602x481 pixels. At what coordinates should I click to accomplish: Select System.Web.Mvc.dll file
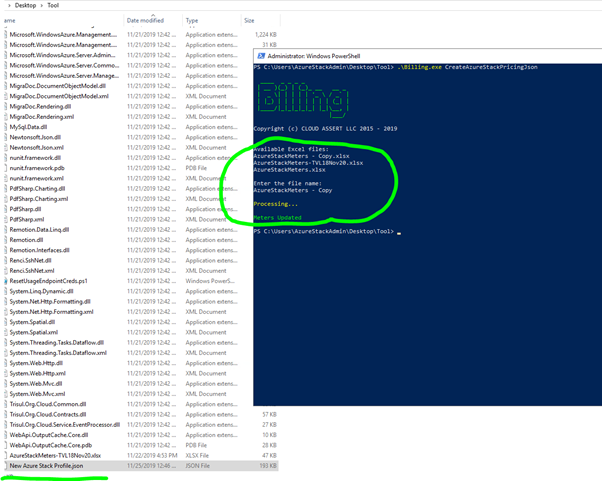coord(36,383)
